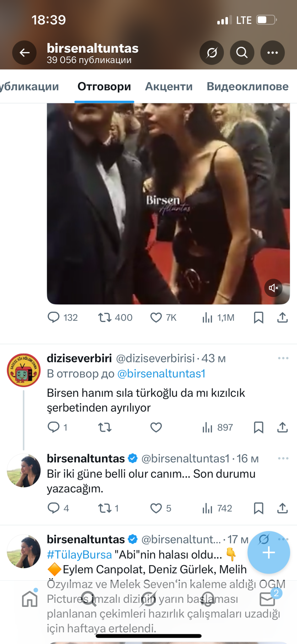Like the video post with 7K likes
The height and width of the screenshot is (644, 297).
(156, 318)
